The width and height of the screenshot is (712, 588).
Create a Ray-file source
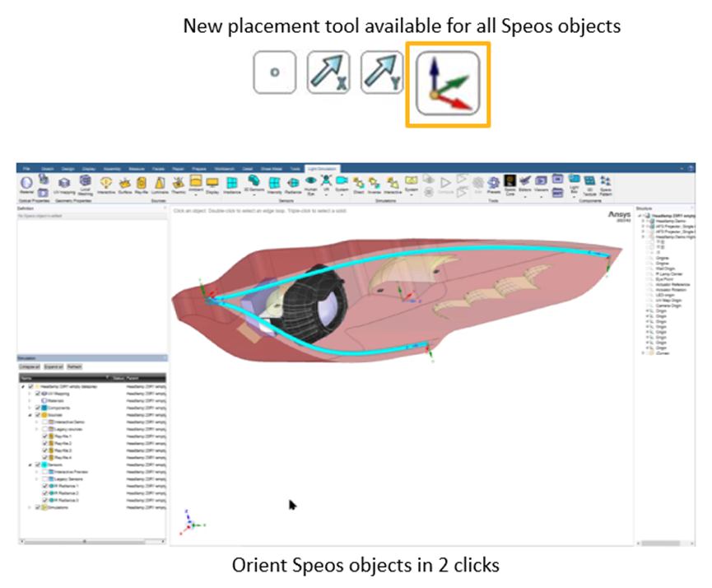pos(142,185)
